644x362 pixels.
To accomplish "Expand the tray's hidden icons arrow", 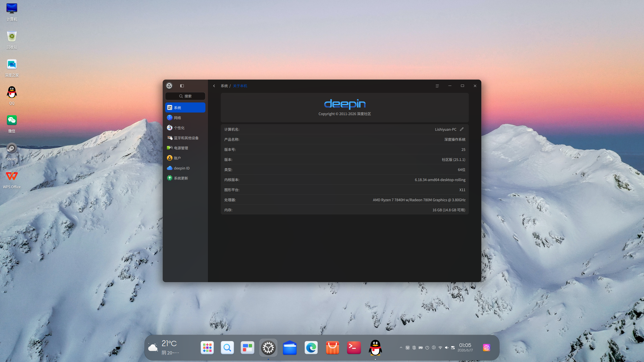I will 401,348.
